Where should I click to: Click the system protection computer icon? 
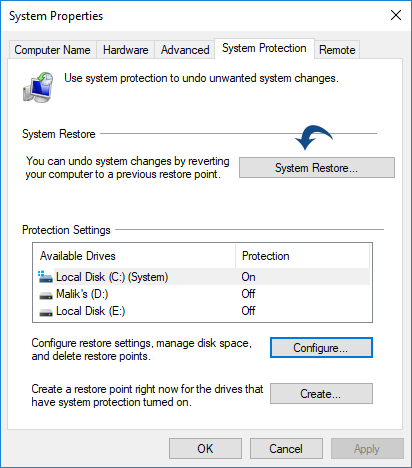(38, 87)
